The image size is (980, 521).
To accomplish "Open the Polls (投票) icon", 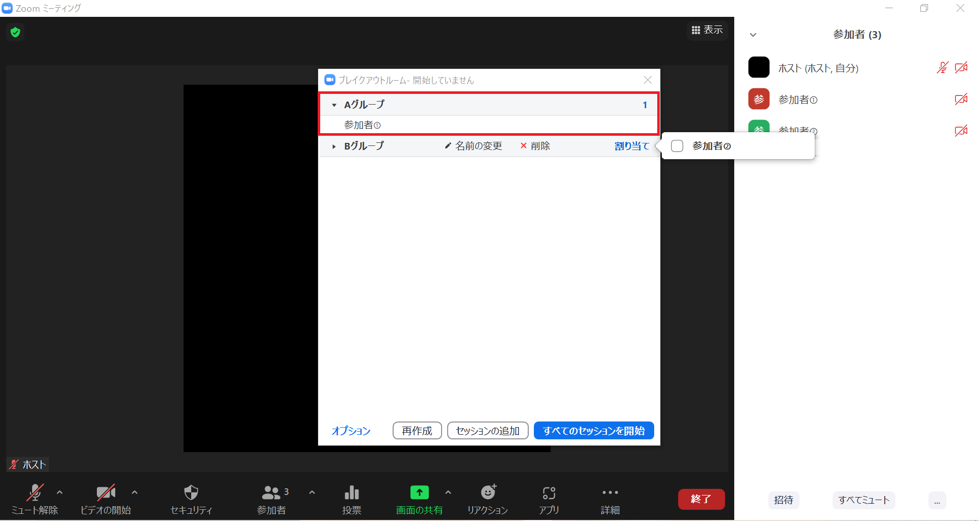I will pos(351,493).
